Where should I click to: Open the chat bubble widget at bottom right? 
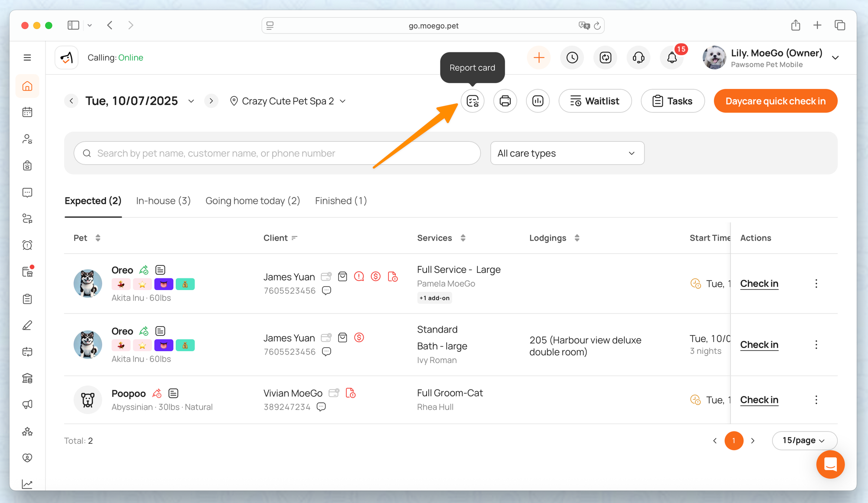[x=830, y=464]
